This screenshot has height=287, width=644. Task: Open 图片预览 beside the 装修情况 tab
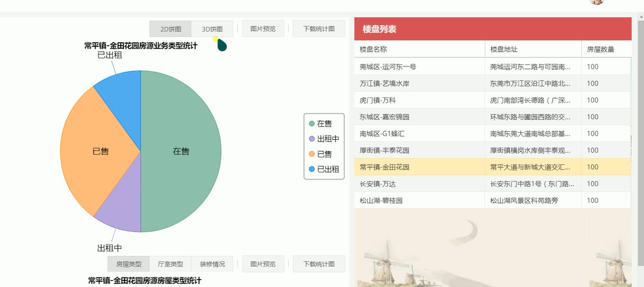point(263,264)
